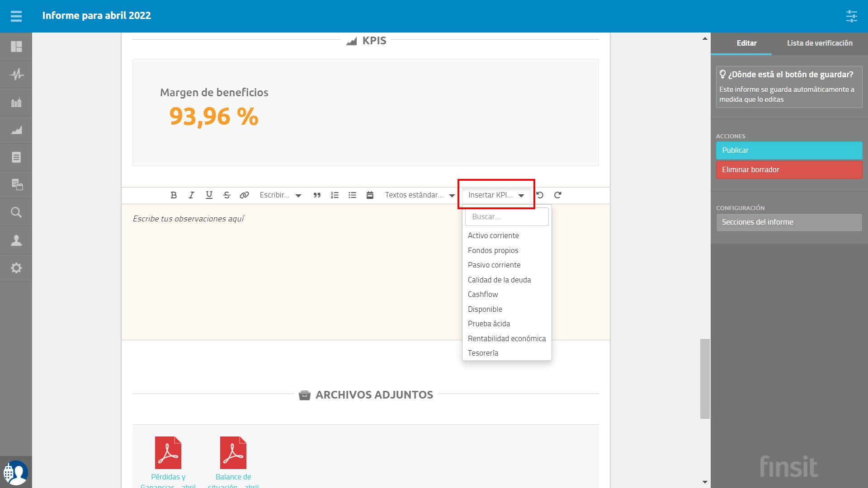Toggle underline formatting
This screenshot has height=488, width=868.
[x=209, y=195]
